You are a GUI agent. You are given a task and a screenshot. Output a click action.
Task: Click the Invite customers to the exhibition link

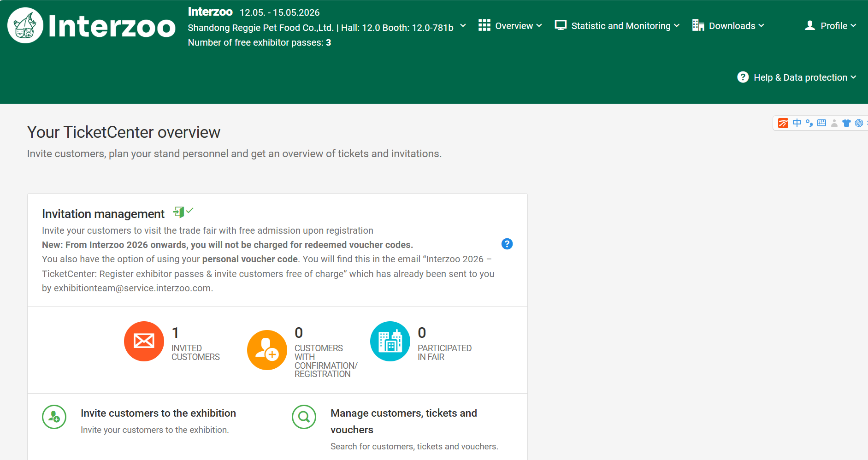158,413
